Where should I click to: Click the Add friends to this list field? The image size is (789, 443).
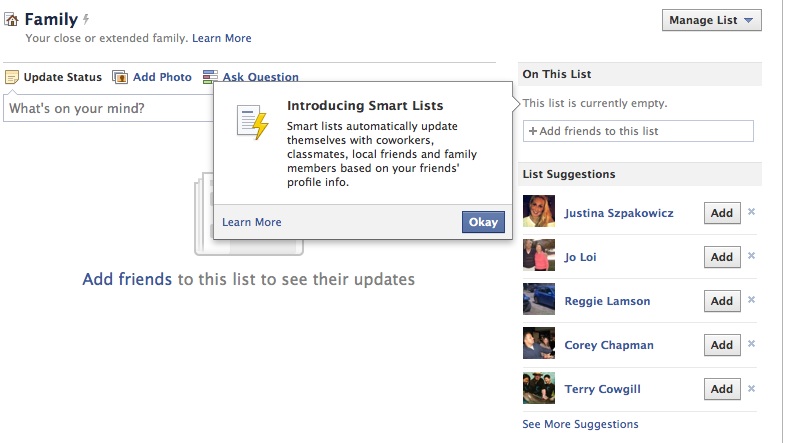tap(638, 131)
